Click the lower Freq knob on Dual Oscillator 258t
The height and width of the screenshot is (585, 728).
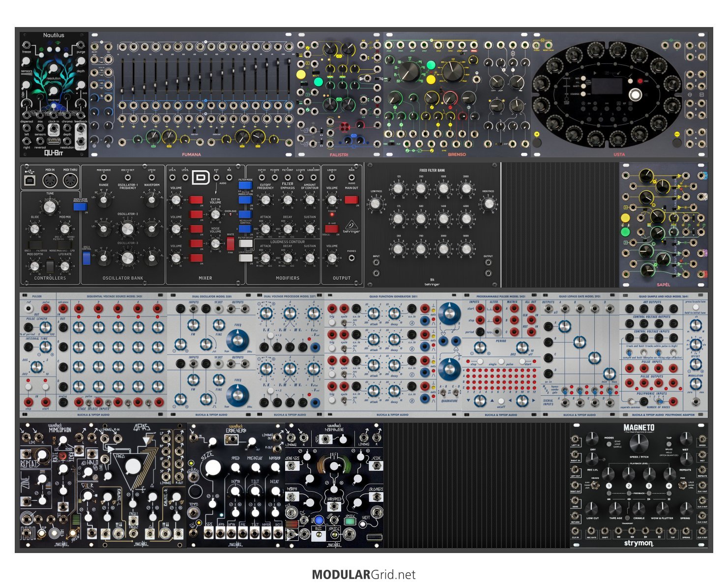[x=237, y=395]
